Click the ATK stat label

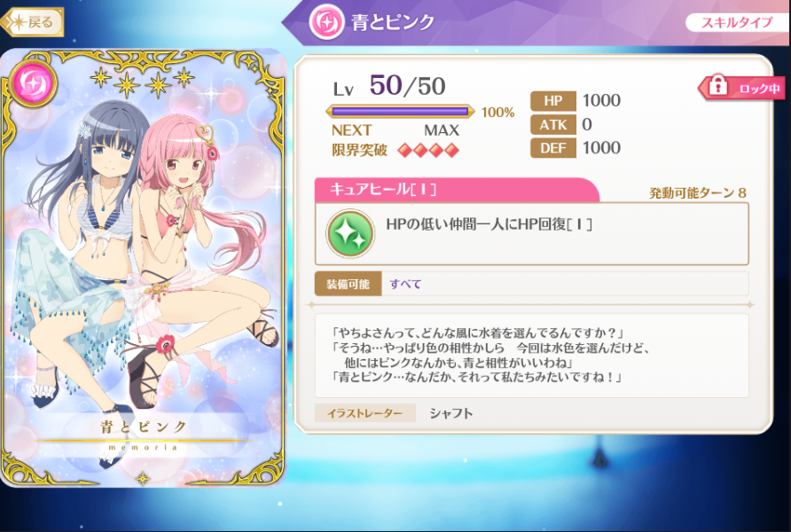tap(552, 124)
